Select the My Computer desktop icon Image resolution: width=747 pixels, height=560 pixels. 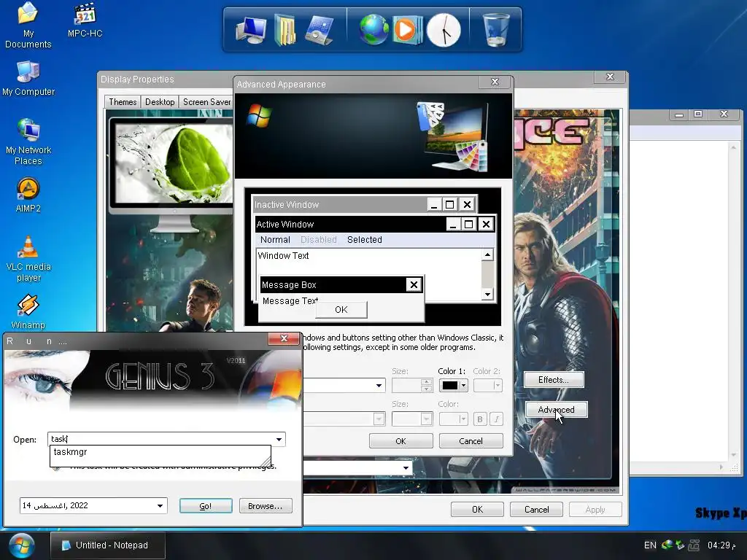[x=28, y=79]
